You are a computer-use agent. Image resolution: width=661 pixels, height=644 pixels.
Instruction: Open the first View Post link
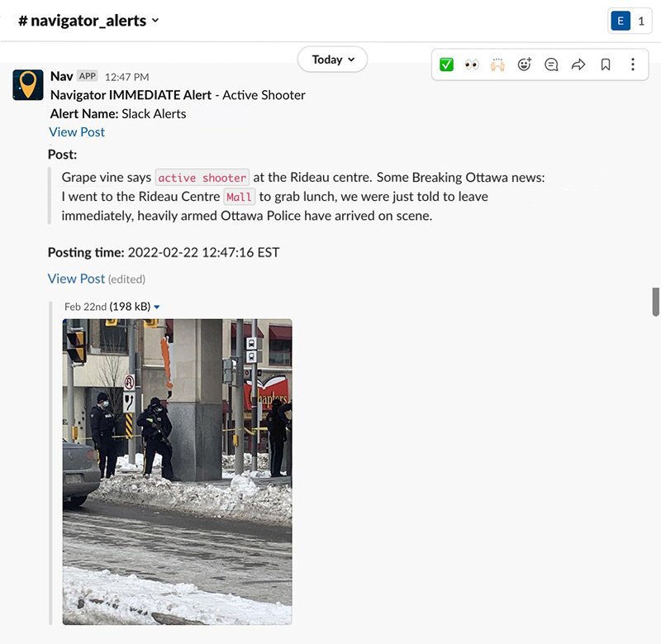[x=76, y=131]
